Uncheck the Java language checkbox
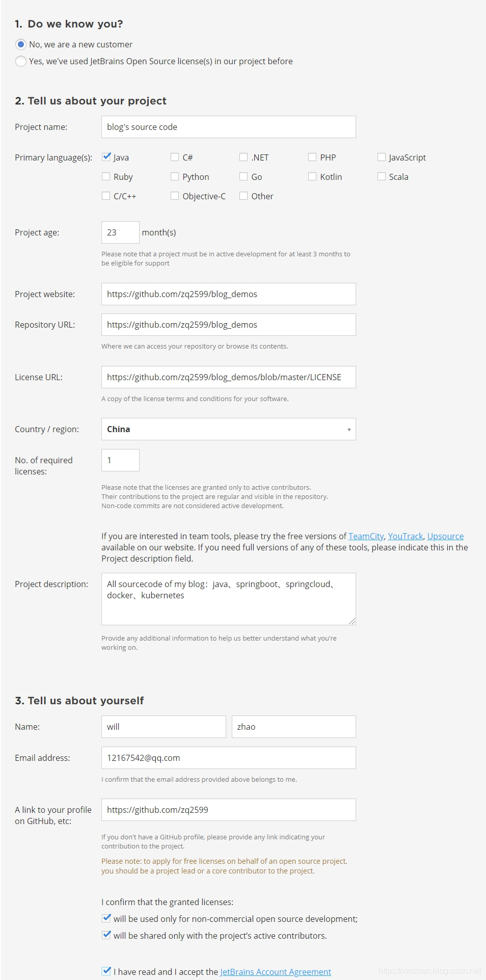Screen dimensions: 486x980 (x=106, y=157)
